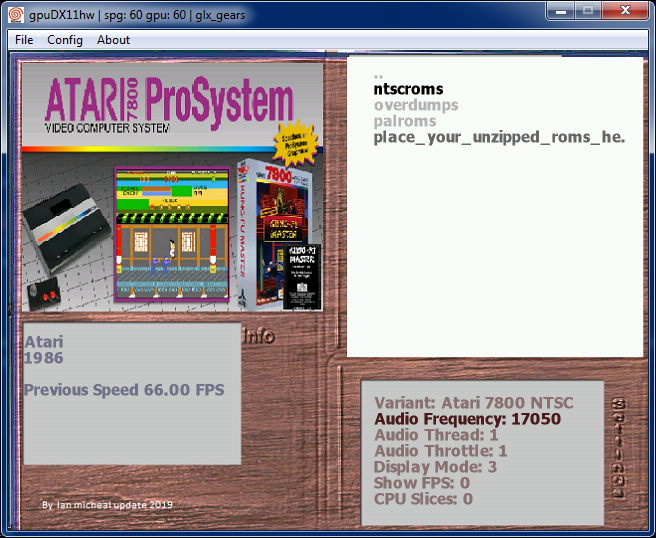Open the File menu

[x=24, y=40]
